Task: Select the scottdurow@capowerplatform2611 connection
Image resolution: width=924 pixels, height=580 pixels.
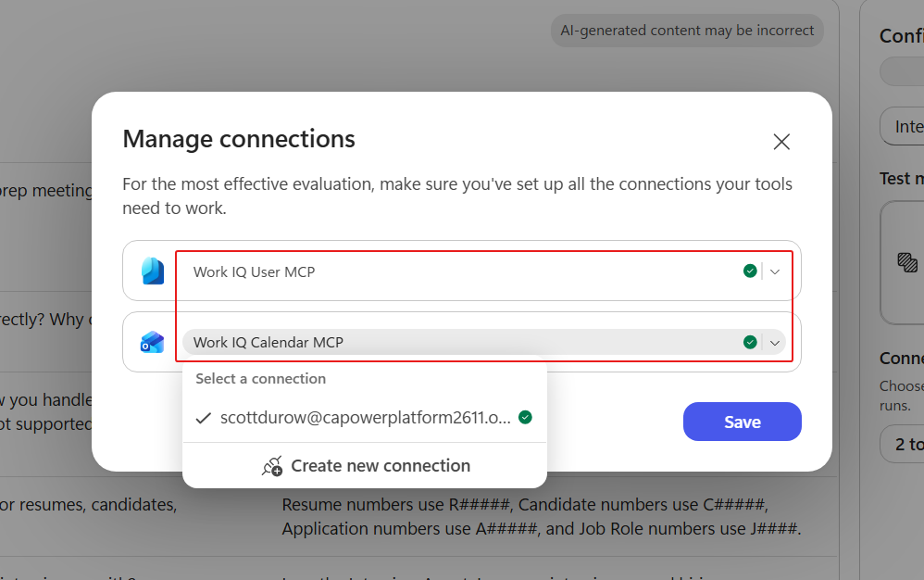Action: click(365, 418)
